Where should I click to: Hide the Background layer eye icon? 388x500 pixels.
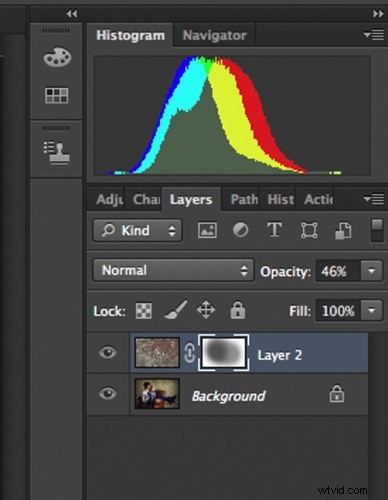click(108, 394)
